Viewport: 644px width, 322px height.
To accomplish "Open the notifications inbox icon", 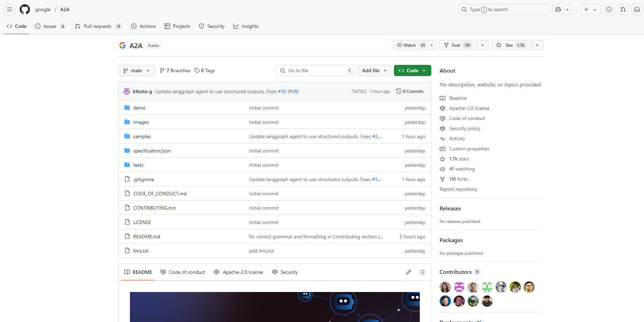I will 637,9.
